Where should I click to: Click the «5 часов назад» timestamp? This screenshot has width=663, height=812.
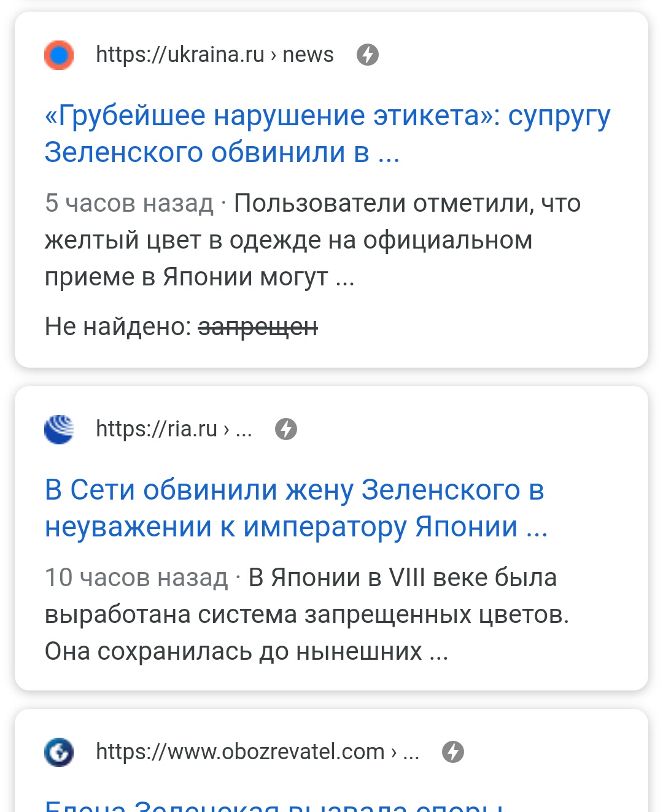point(129,203)
